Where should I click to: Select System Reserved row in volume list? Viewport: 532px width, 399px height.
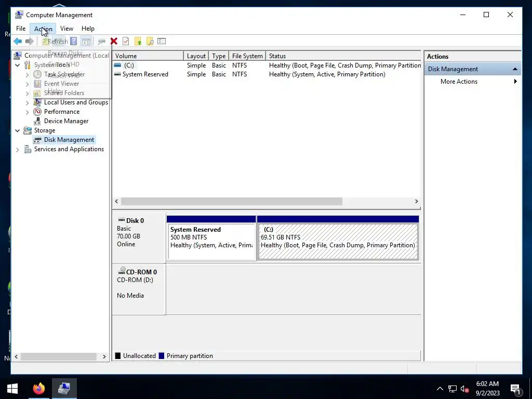267,74
